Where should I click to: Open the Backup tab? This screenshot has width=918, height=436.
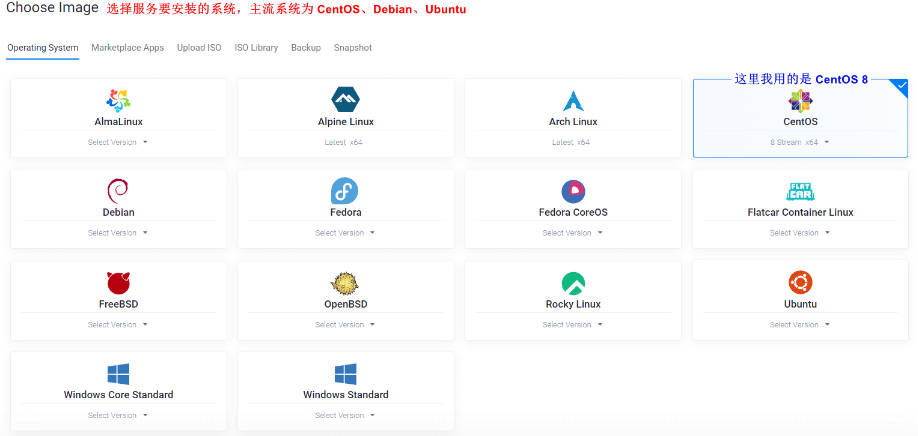pos(306,48)
